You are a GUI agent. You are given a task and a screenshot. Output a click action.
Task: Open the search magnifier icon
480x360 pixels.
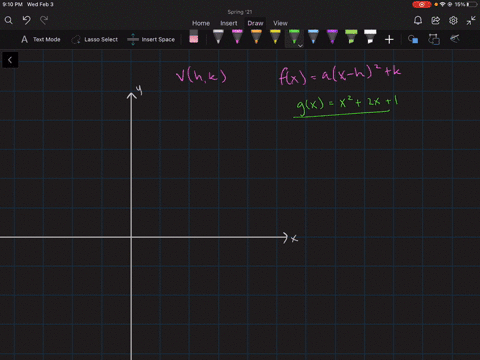[8, 21]
